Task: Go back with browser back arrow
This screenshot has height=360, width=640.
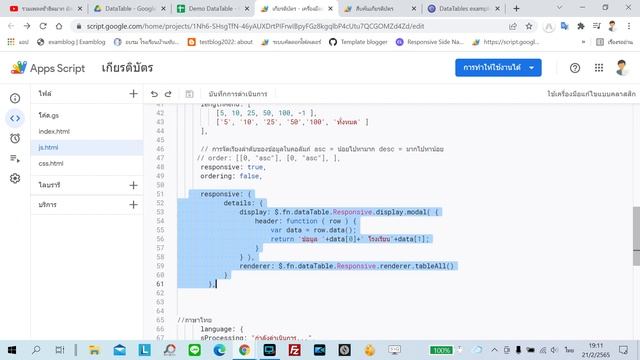Action: [11, 26]
